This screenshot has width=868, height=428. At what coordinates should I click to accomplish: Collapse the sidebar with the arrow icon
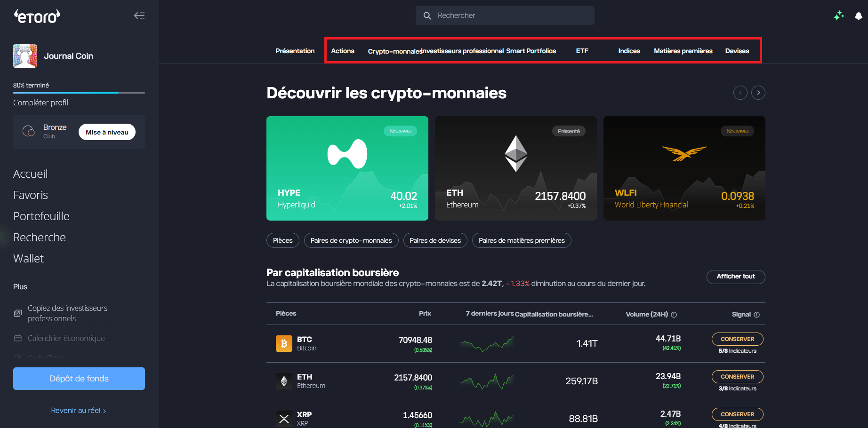click(x=139, y=15)
